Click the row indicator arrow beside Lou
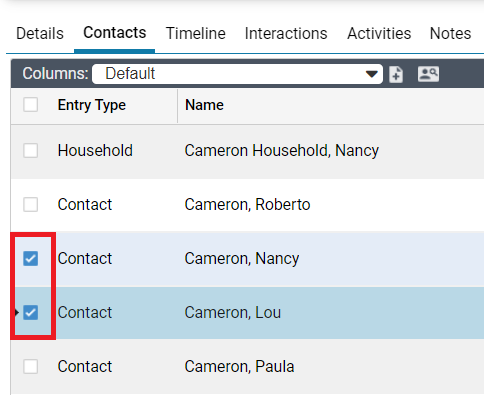 [x=17, y=313]
